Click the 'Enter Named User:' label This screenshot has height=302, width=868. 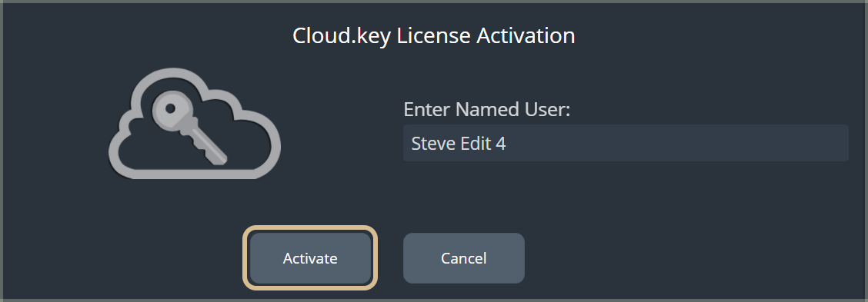[486, 110]
